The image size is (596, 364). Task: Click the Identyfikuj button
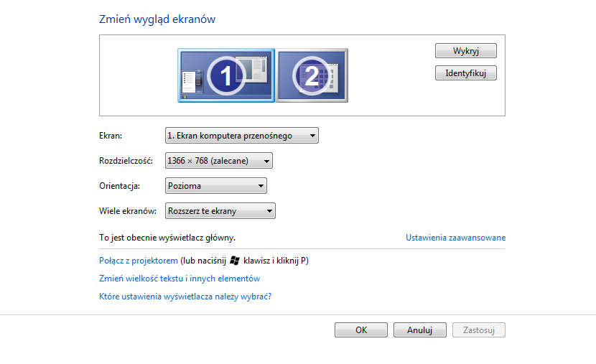coord(465,73)
